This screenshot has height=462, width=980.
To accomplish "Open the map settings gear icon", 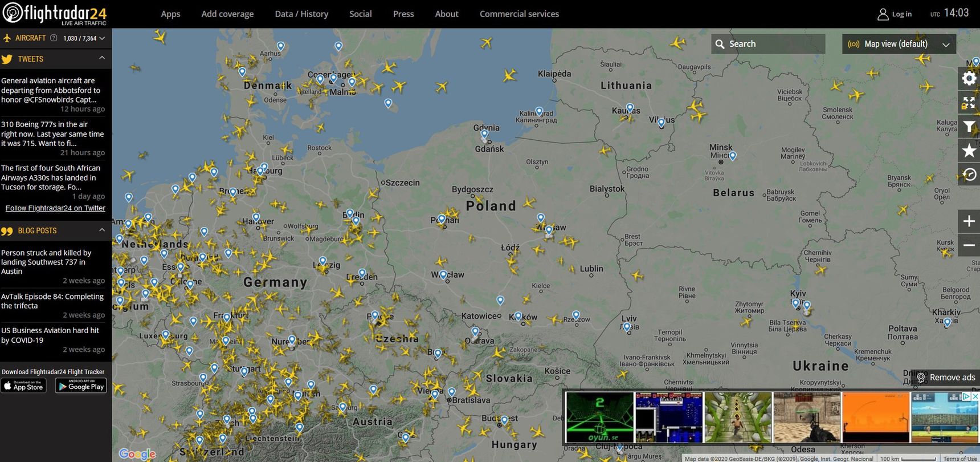I will [x=969, y=79].
